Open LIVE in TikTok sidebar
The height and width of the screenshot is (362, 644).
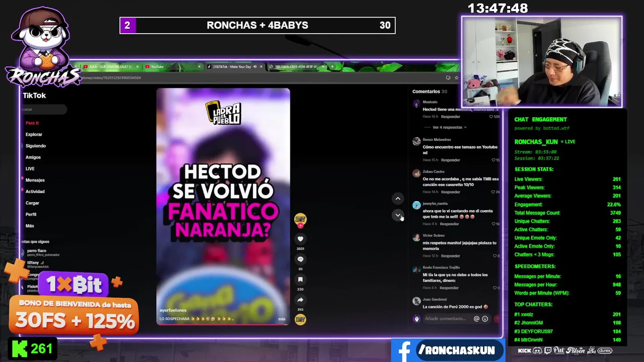click(30, 168)
